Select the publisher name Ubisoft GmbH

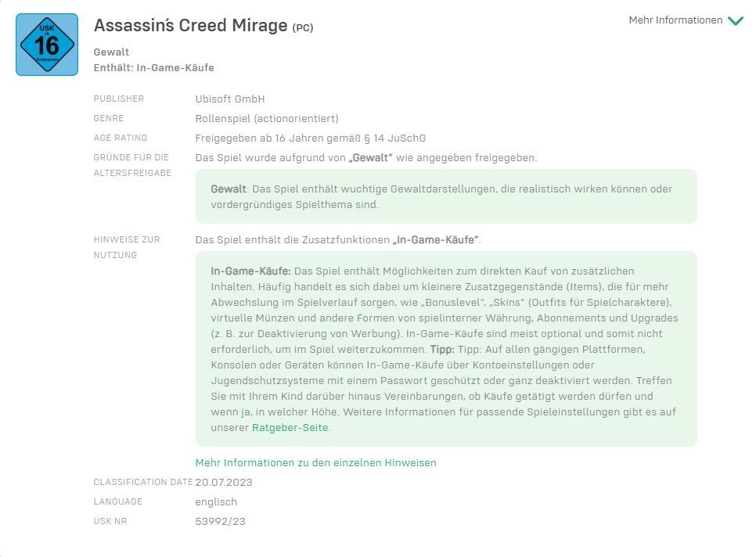coord(230,99)
